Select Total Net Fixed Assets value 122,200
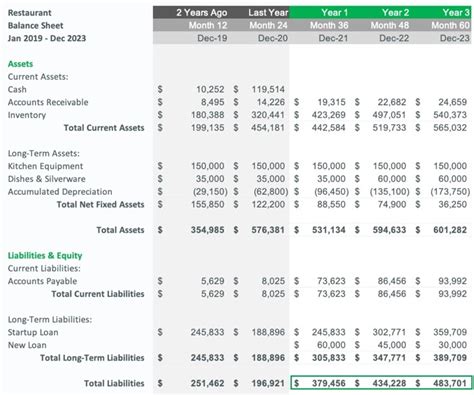474x395 pixels. click(x=268, y=204)
